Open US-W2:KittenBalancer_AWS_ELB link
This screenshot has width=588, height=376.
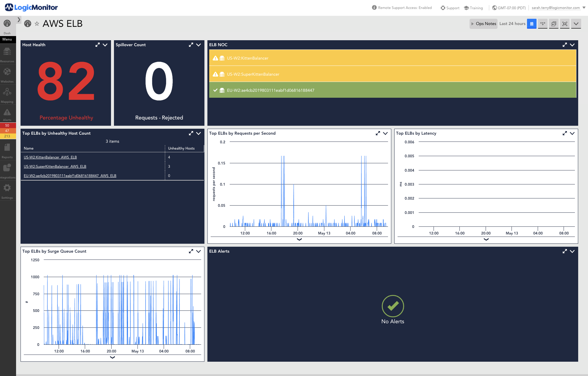click(x=50, y=157)
